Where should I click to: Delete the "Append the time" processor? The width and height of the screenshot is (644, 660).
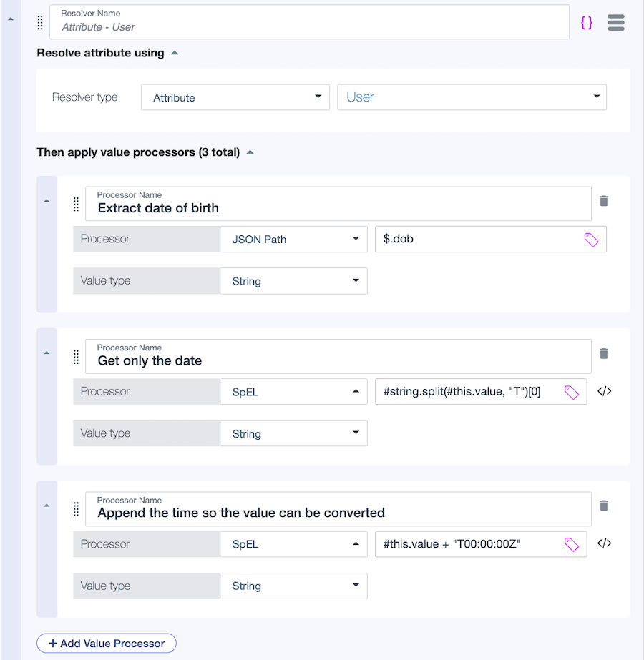604,506
